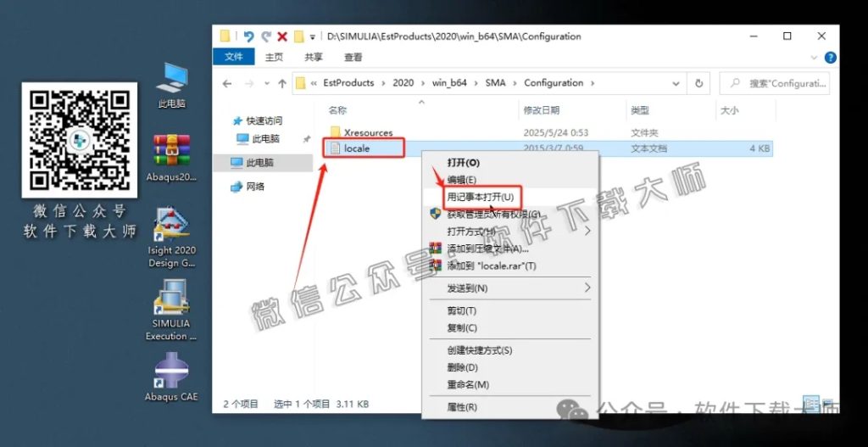Screen dimensions: 868x447
Task: Switch to the 查看 ribbon tab
Action: pyautogui.click(x=353, y=57)
